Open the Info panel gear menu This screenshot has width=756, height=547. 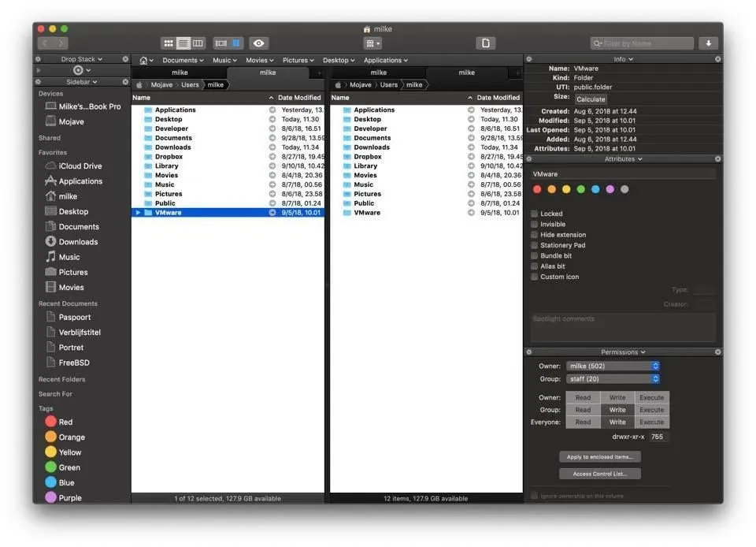coord(529,59)
